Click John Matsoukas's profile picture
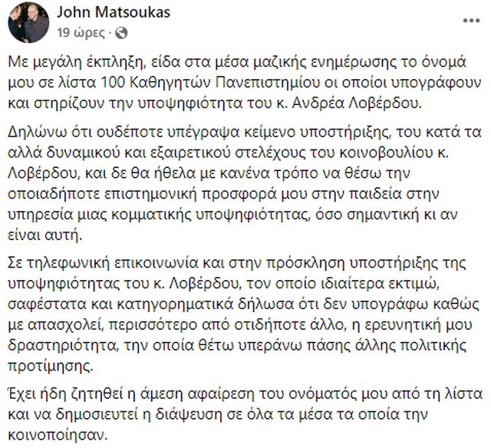 pos(25,21)
